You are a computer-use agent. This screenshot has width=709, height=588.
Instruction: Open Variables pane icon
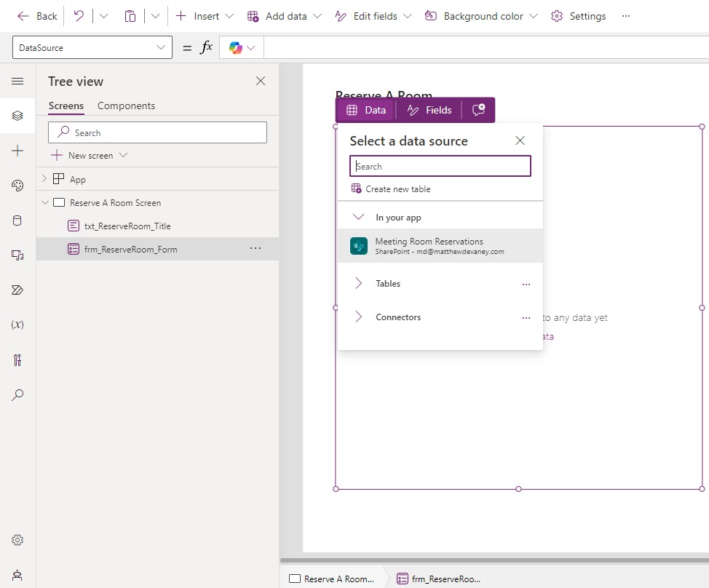(17, 325)
